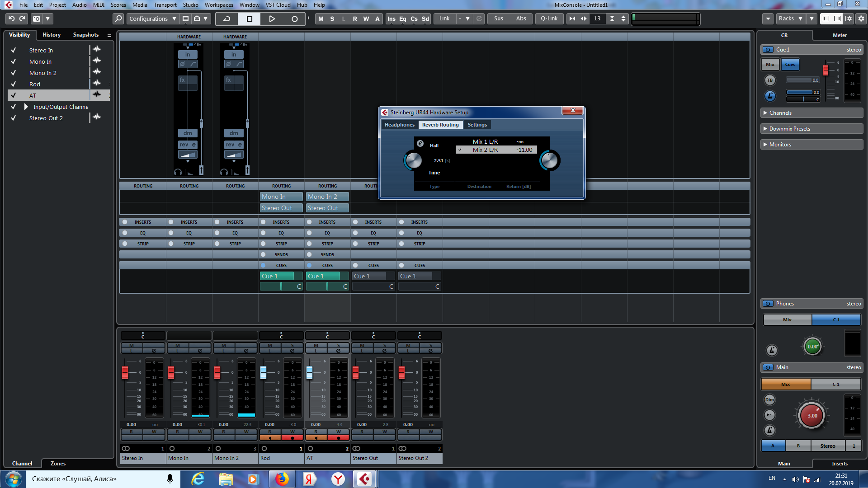
Task: Click the Rod channel fader handle
Action: pyautogui.click(x=263, y=372)
